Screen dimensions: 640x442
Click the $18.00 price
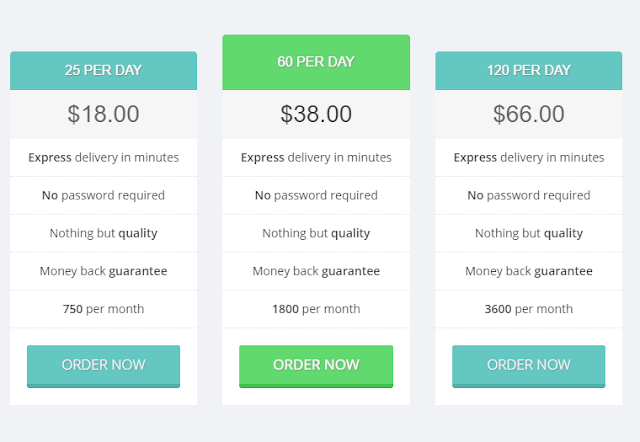(103, 114)
